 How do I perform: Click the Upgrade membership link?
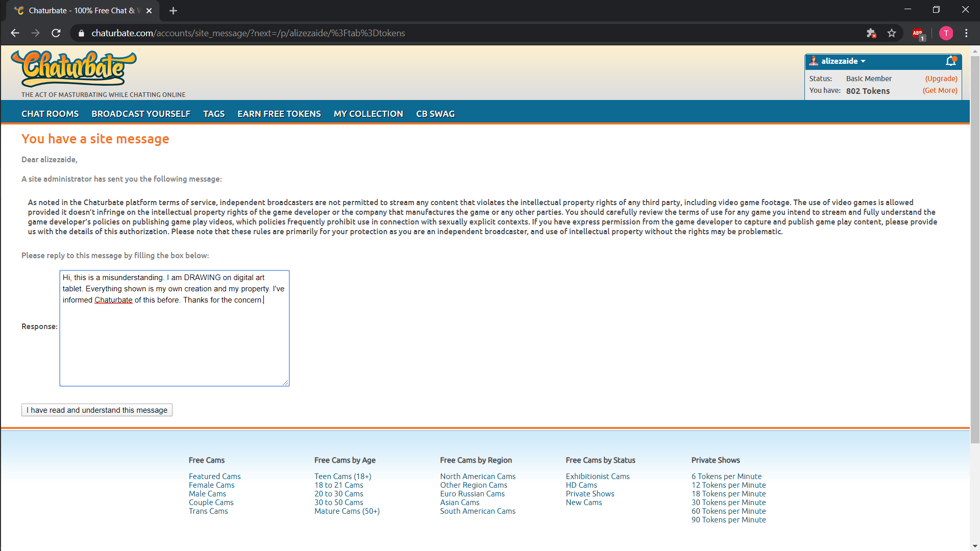coord(941,79)
